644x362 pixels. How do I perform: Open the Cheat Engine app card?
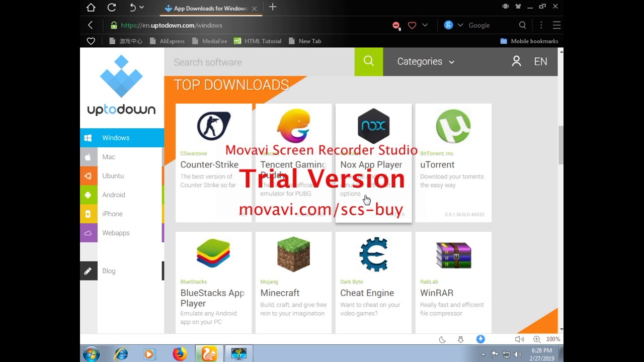[373, 283]
